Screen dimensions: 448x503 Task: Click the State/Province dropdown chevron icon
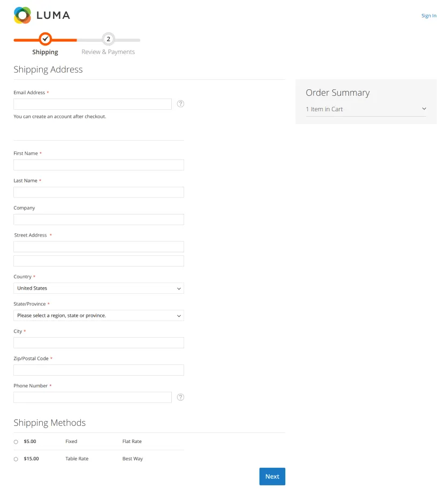point(179,315)
